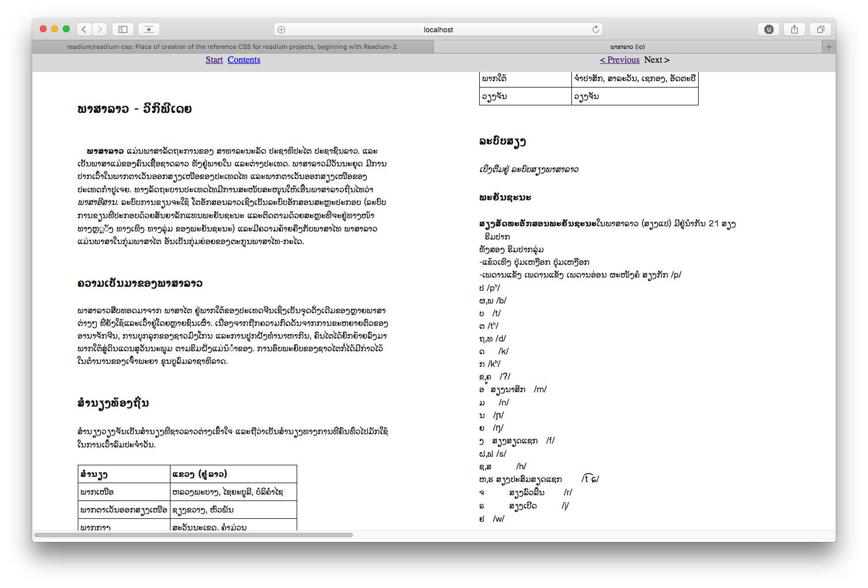Click the ພາສາລາວ - ວິກິພີເດຍ page heading

(x=135, y=109)
